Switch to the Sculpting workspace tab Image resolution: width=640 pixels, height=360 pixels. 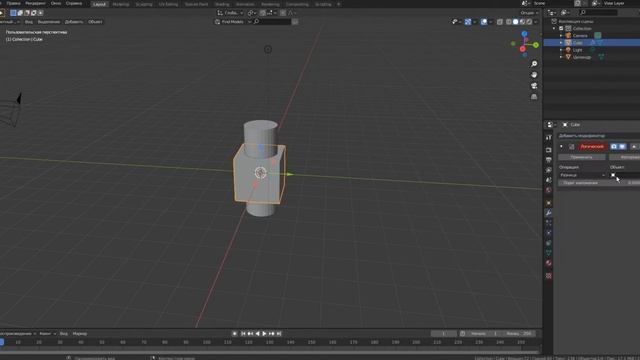point(144,4)
